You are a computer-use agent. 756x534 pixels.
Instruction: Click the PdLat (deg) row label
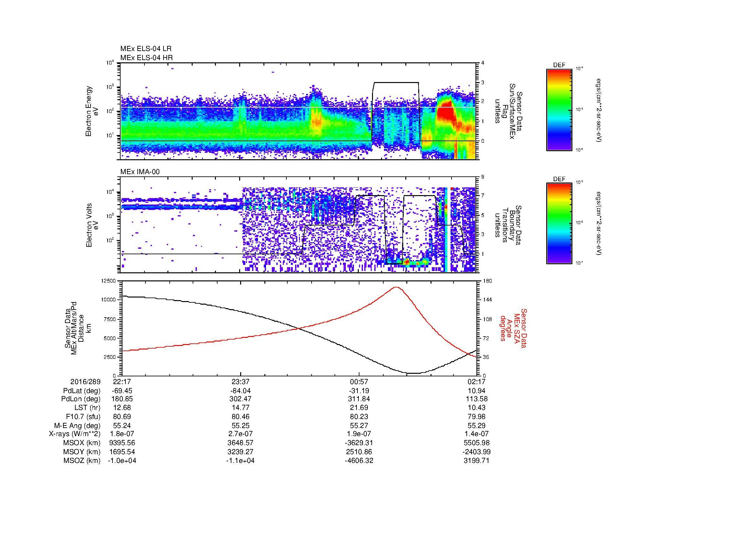pos(82,391)
